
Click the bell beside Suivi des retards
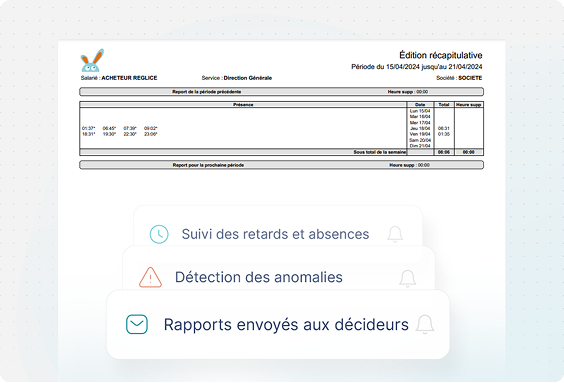click(x=395, y=234)
